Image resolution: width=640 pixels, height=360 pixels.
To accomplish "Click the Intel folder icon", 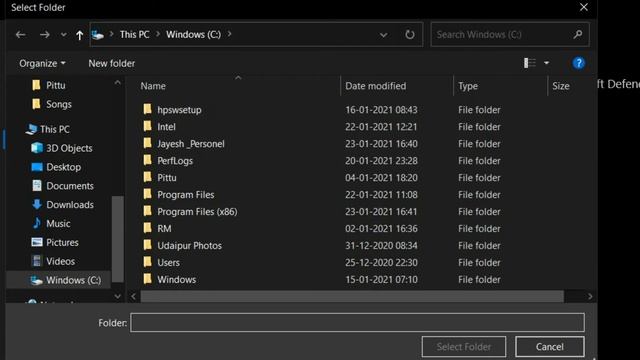I will click(x=147, y=126).
